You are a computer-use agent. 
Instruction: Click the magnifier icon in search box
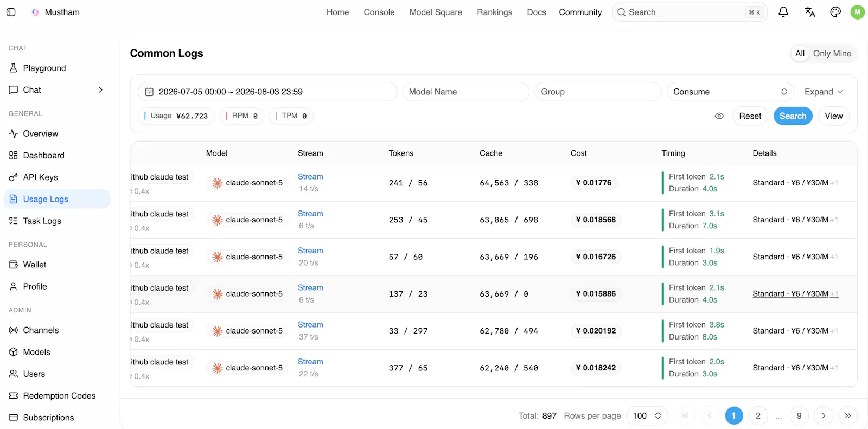click(x=622, y=12)
